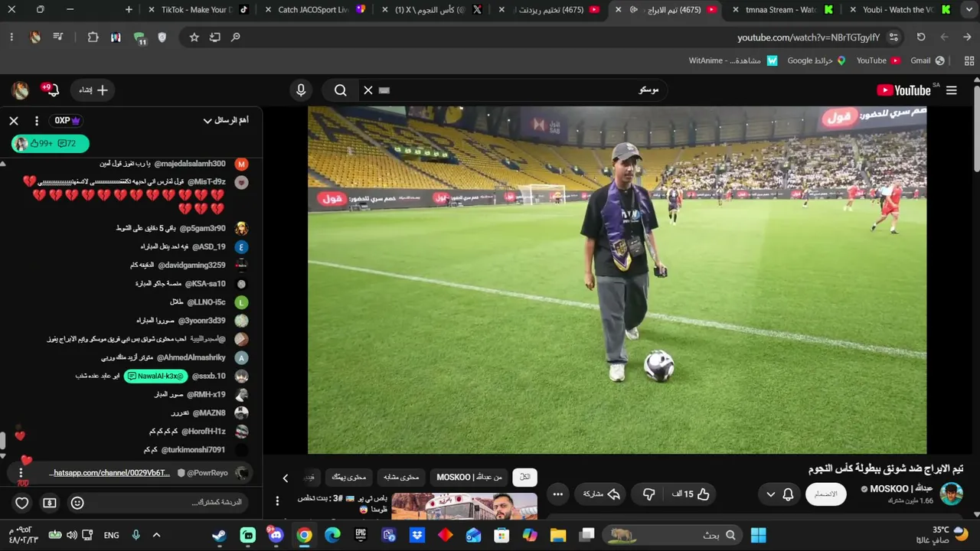980x551 pixels.
Task: Open the خرائط Google bookmark
Action: (816, 60)
